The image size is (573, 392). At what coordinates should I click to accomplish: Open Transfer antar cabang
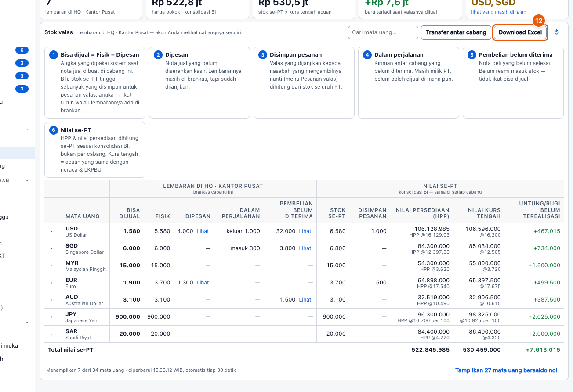click(456, 32)
